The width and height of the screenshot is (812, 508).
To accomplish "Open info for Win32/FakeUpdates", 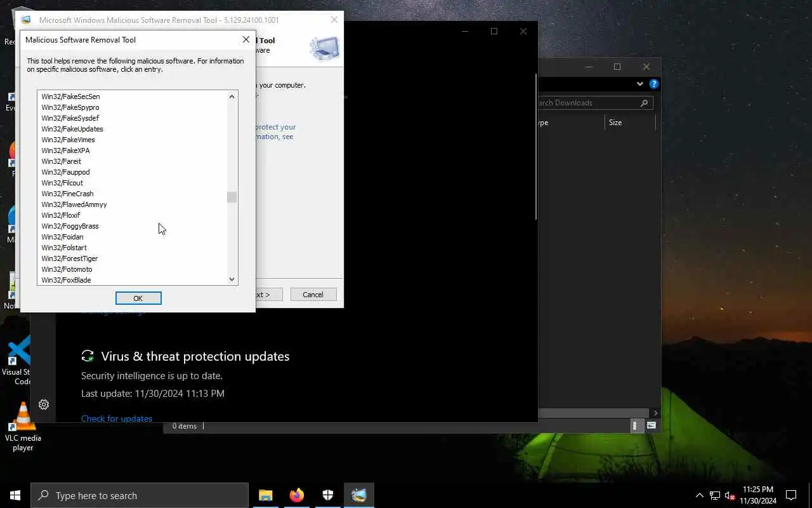I will 72,129.
